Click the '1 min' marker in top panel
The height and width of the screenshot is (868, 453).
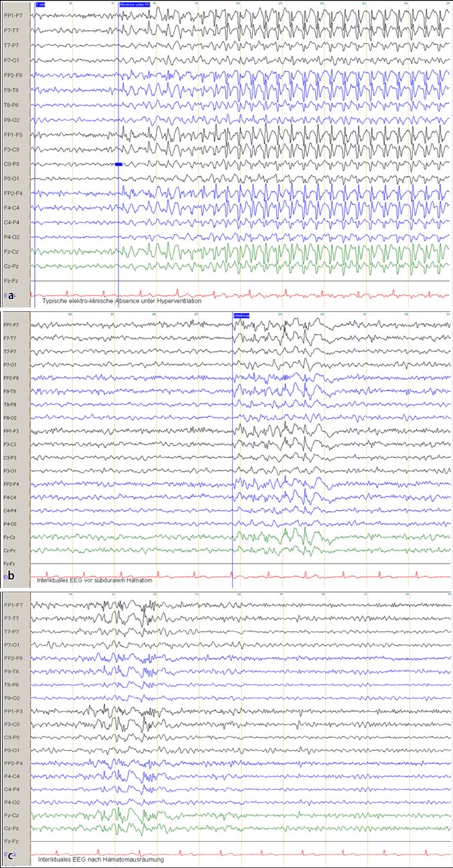pos(40,4)
